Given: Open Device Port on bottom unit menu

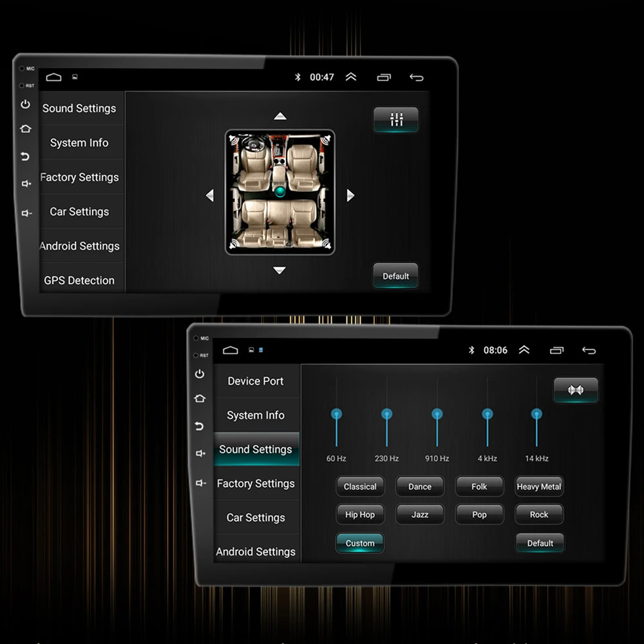Looking at the screenshot, I should (256, 381).
